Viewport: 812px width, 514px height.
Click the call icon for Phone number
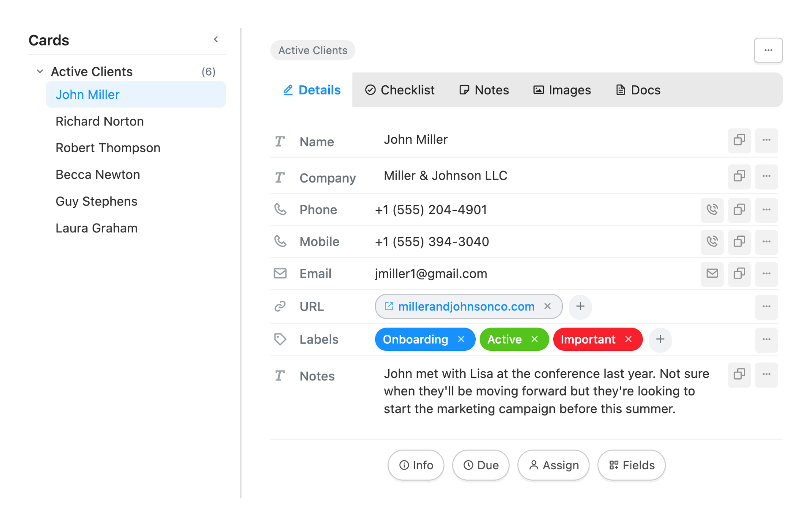712,210
